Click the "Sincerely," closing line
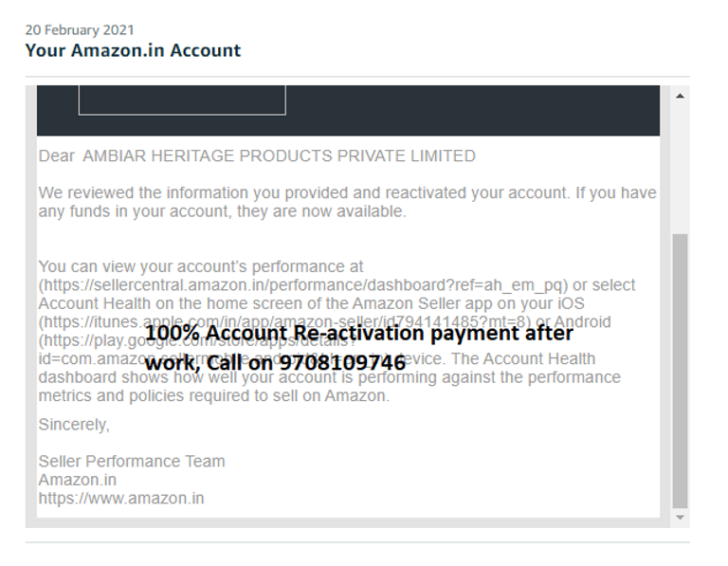The width and height of the screenshot is (728, 566). [x=74, y=425]
